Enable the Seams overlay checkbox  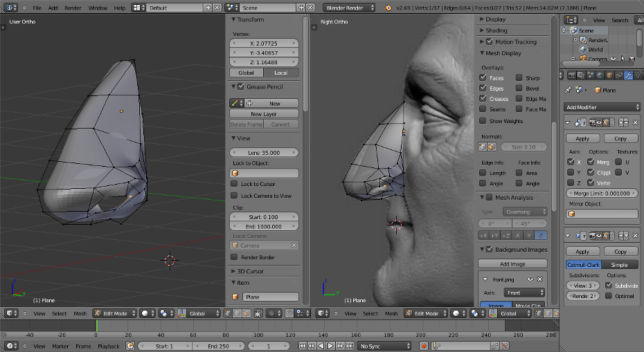(x=483, y=109)
